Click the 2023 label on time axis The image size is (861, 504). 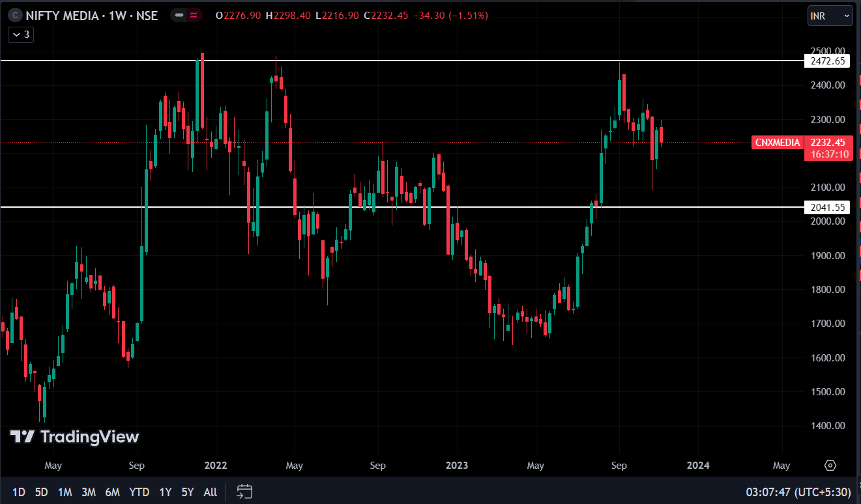(456, 466)
